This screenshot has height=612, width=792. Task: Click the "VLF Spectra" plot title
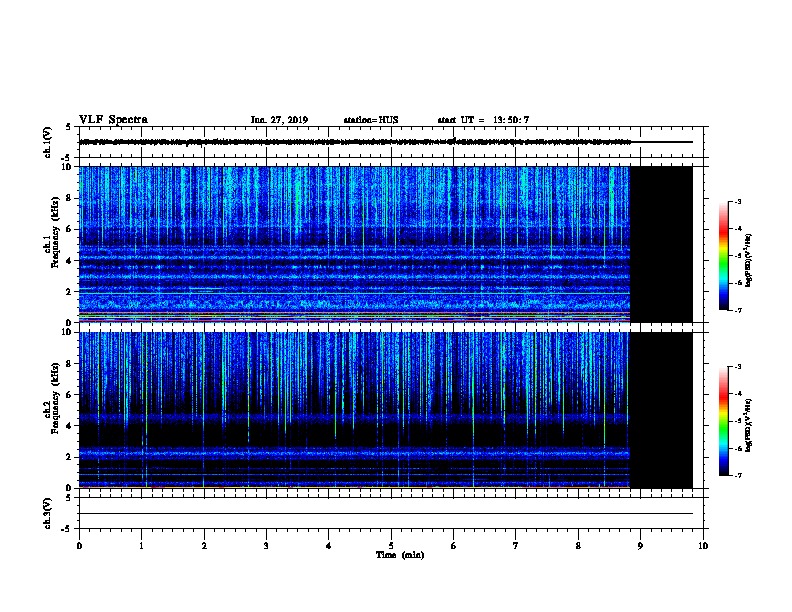tap(113, 120)
